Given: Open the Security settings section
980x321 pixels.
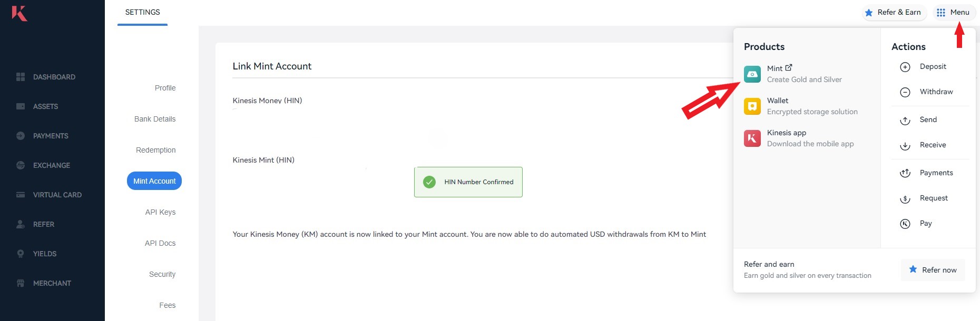Looking at the screenshot, I should point(162,274).
